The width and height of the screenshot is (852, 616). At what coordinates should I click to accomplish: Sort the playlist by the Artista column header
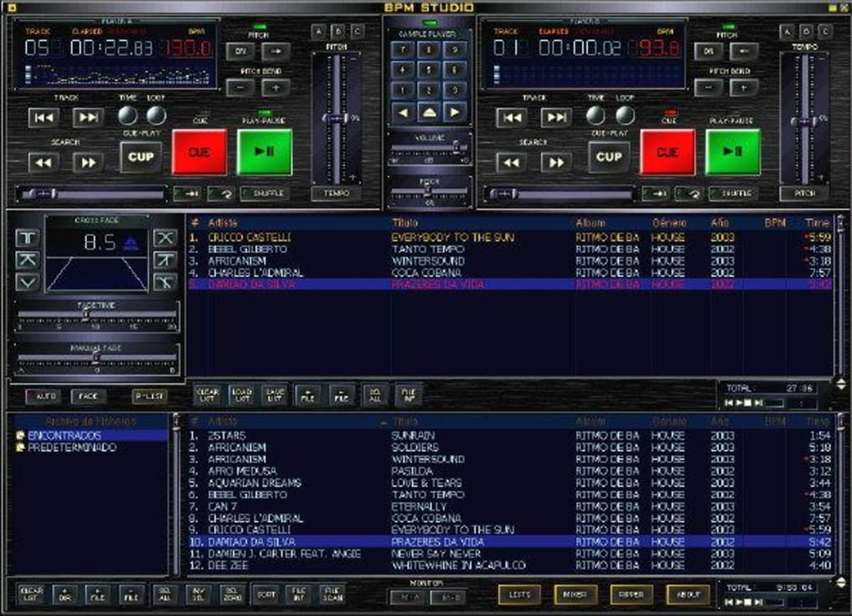[223, 223]
